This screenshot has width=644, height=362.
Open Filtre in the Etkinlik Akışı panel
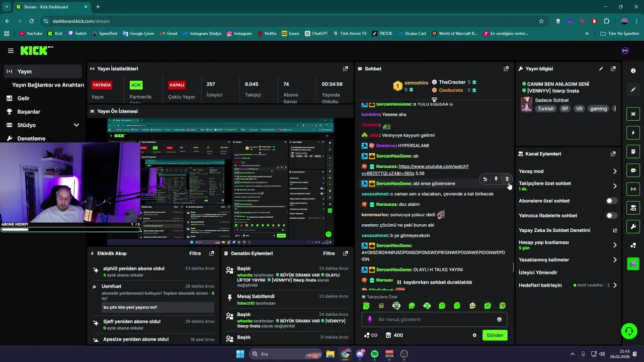click(195, 253)
